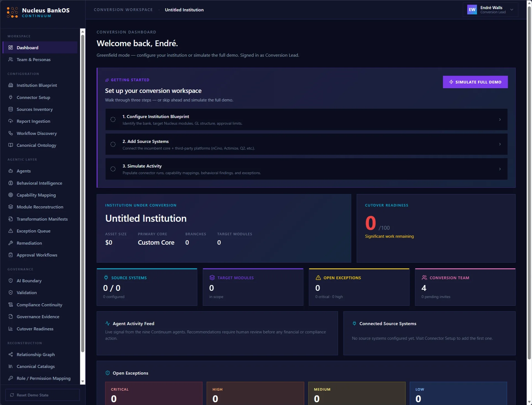Screen dimensions: 532x405
Task: Click the Institution Blueprint building icon
Action: [11, 85]
